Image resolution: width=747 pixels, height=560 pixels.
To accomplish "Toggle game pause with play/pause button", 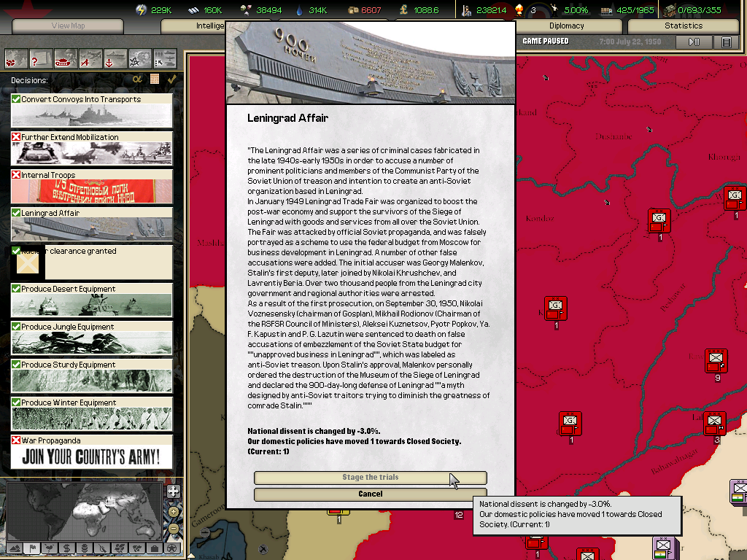I will point(694,42).
